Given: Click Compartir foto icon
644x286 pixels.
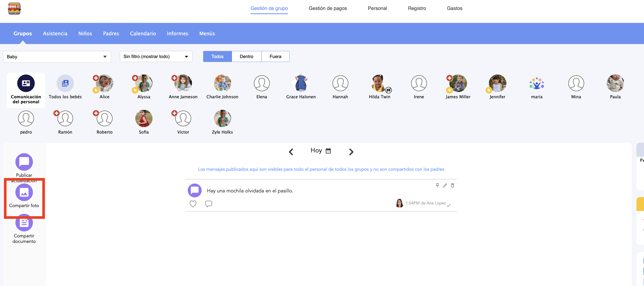Looking at the screenshot, I should (x=24, y=192).
